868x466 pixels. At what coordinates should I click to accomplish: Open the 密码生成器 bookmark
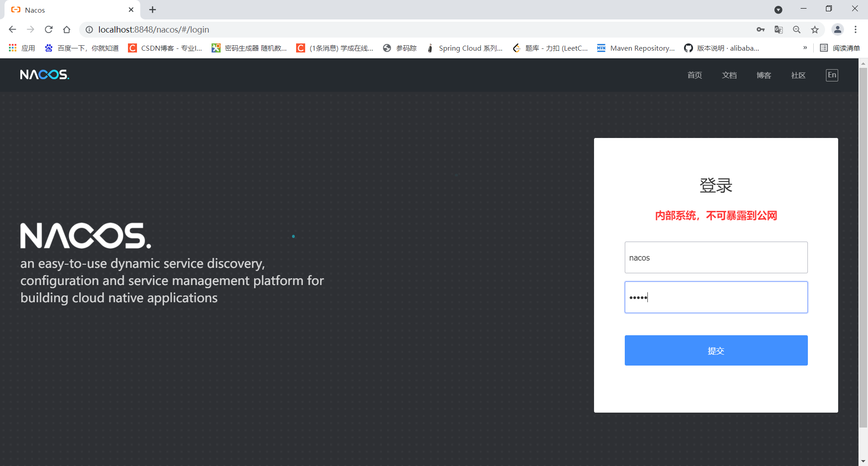click(250, 48)
